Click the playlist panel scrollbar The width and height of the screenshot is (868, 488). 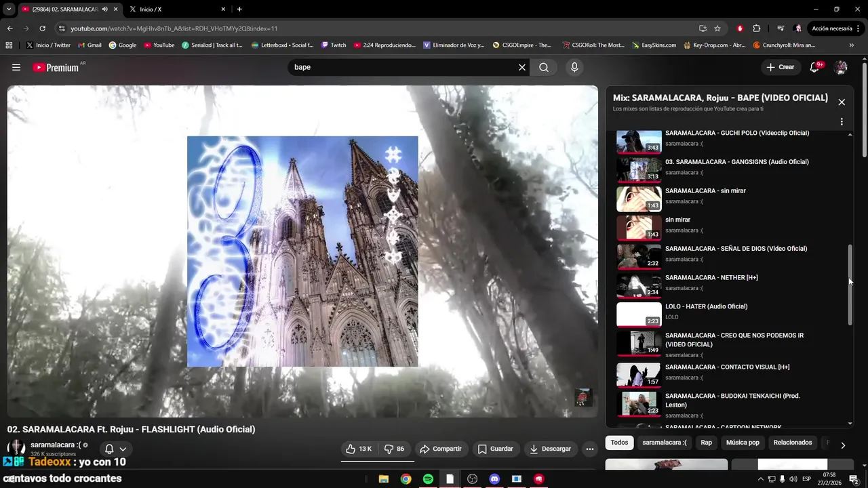coord(850,285)
